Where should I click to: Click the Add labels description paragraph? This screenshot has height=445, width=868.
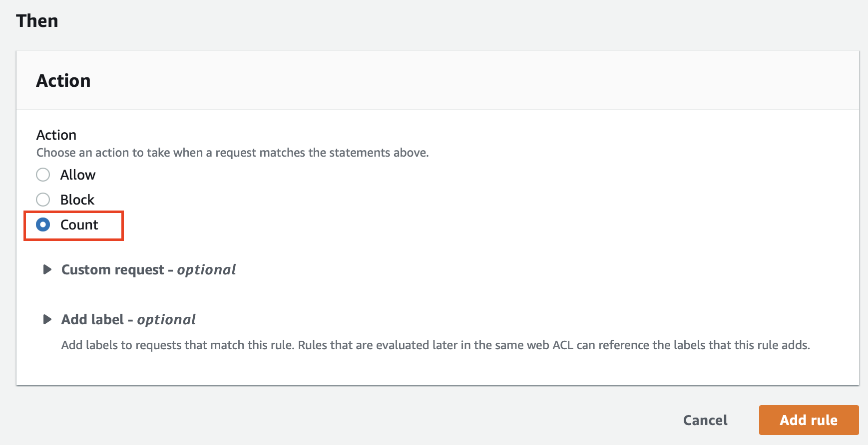(435, 345)
